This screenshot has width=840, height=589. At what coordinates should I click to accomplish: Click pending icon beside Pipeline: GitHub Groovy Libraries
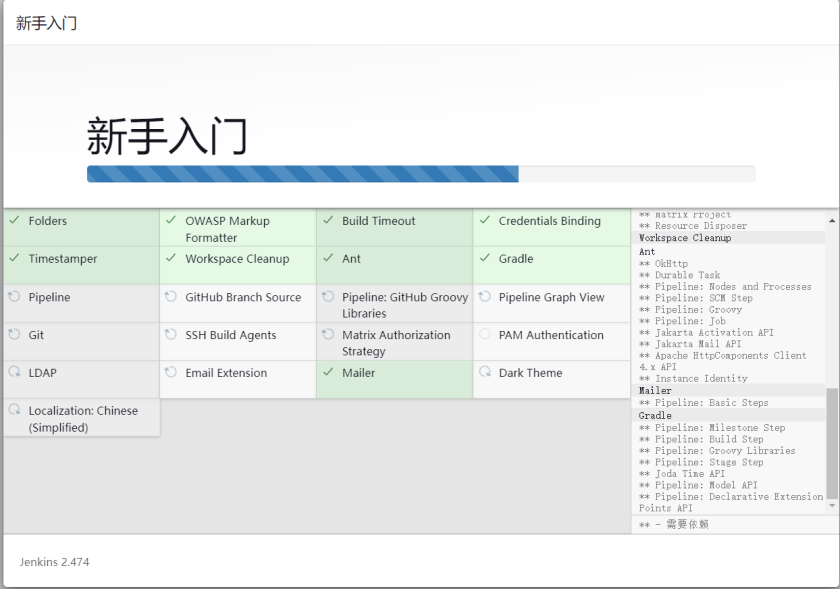click(x=328, y=296)
